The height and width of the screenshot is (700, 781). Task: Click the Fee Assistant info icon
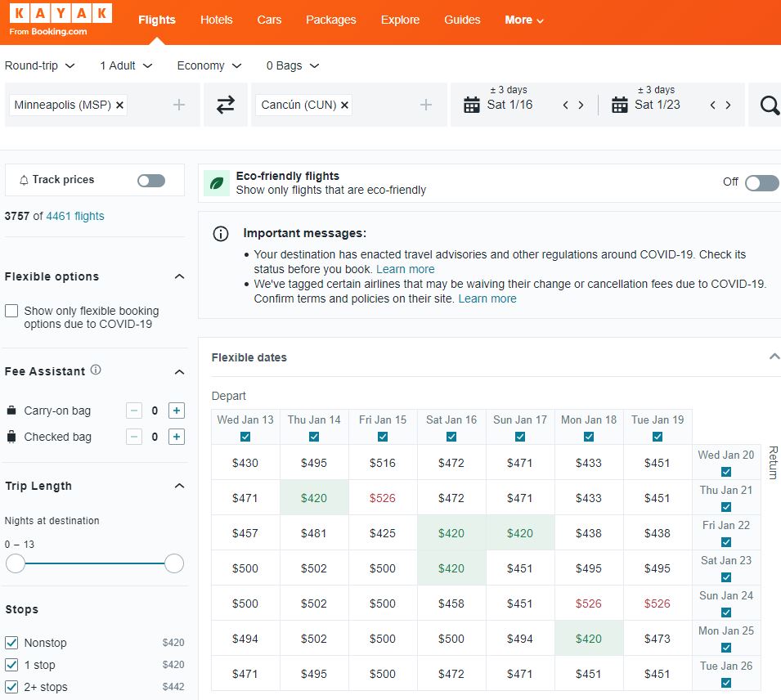(x=96, y=370)
